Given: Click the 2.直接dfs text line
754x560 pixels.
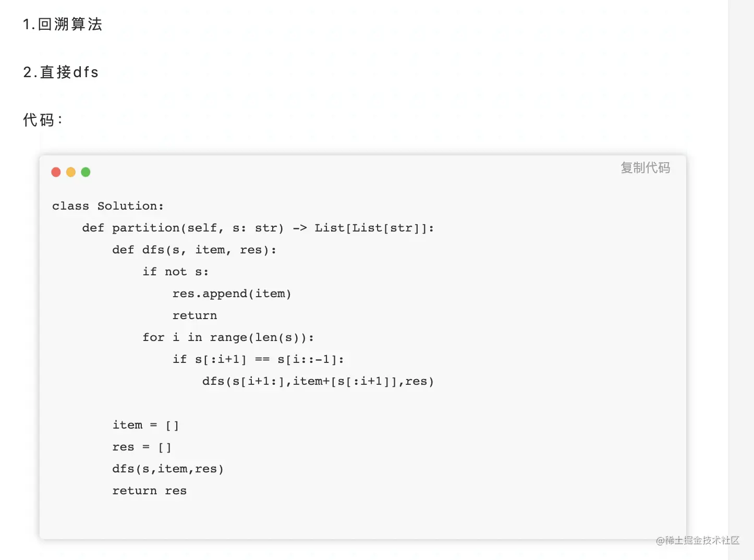Looking at the screenshot, I should pos(61,72).
